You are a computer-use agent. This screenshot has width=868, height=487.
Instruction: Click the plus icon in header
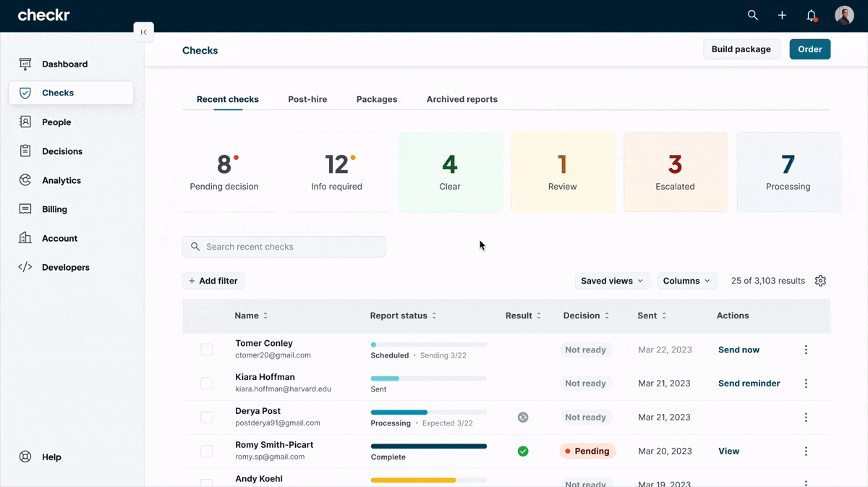tap(782, 15)
